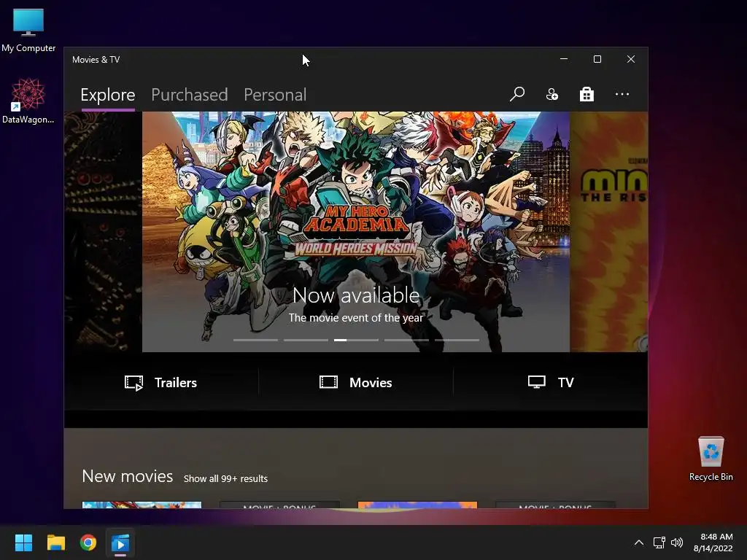Screen dimensions: 747x560
Task: Open the third New movies thumbnail
Action: 417,505
